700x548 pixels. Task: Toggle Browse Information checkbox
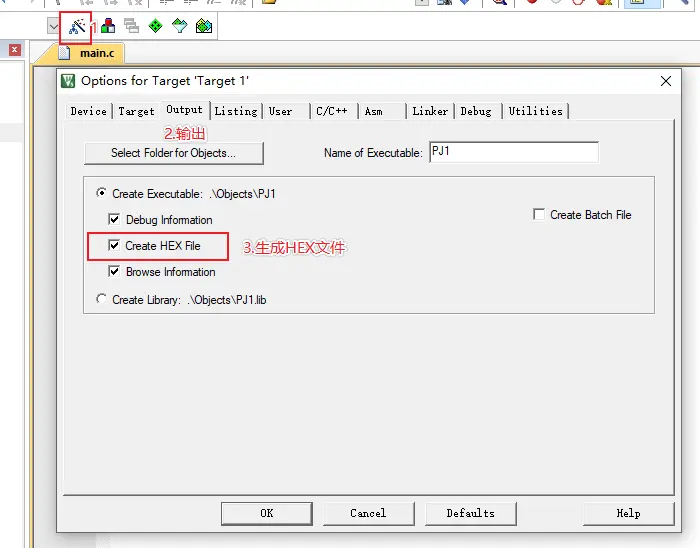(114, 271)
